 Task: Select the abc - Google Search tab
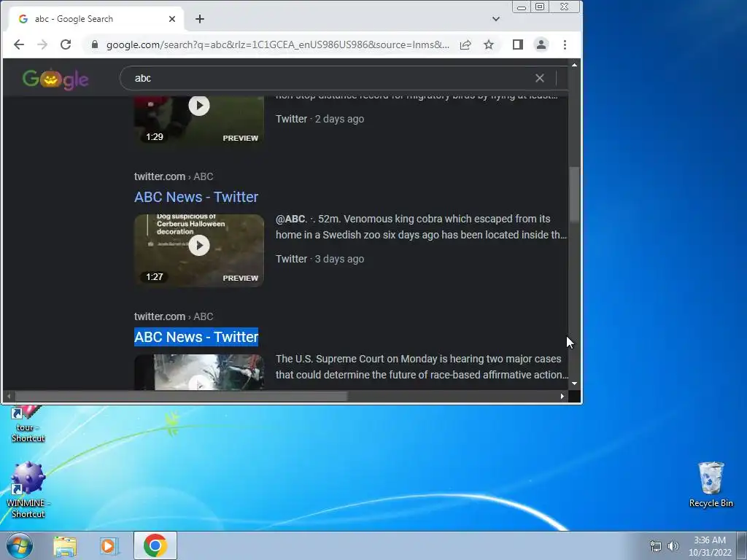pos(96,19)
